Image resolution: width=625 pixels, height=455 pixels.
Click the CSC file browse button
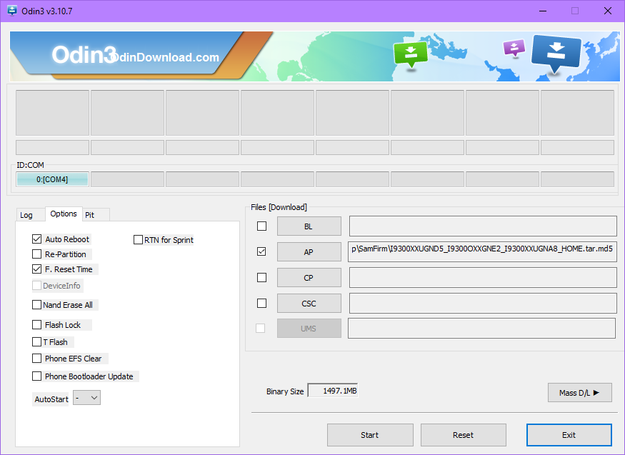click(309, 304)
